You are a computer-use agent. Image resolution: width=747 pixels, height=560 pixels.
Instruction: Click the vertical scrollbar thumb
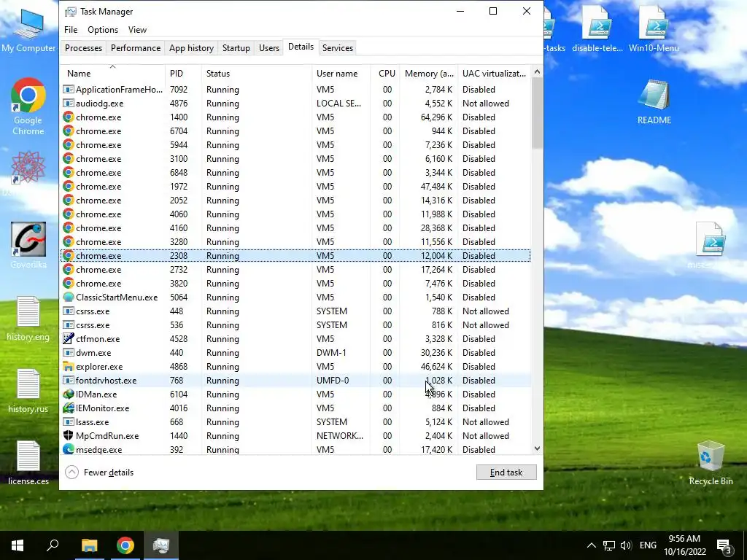tap(538, 113)
